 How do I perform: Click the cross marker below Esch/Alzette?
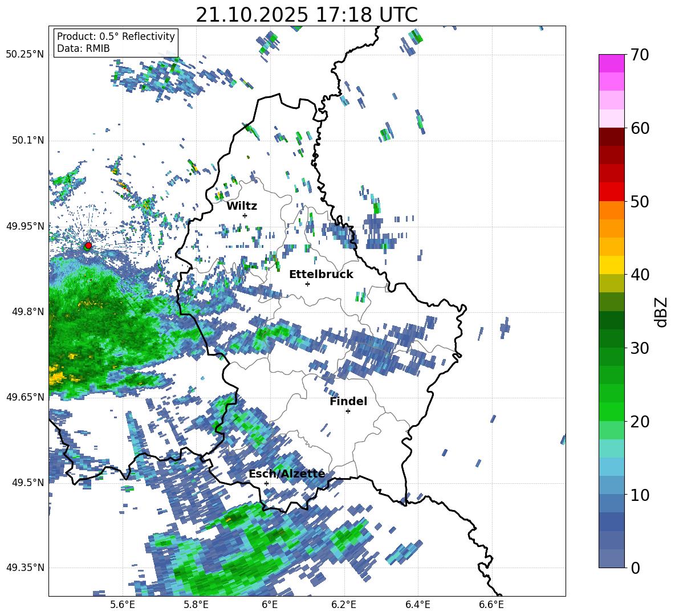[266, 483]
